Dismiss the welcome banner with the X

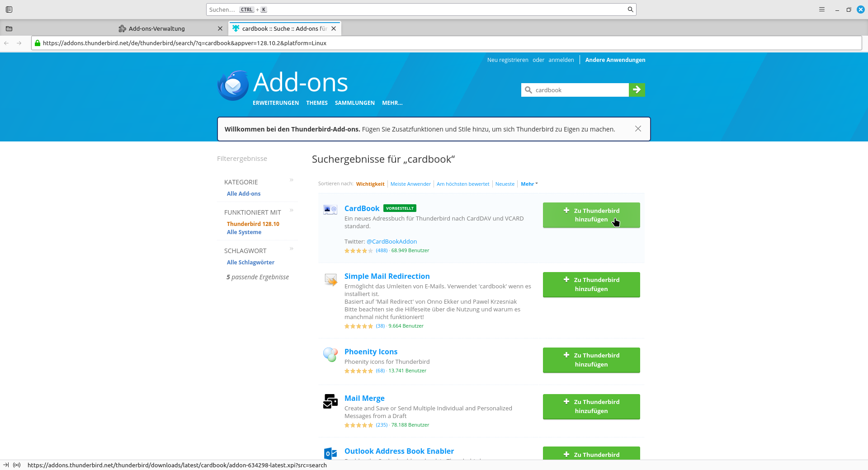pos(638,129)
